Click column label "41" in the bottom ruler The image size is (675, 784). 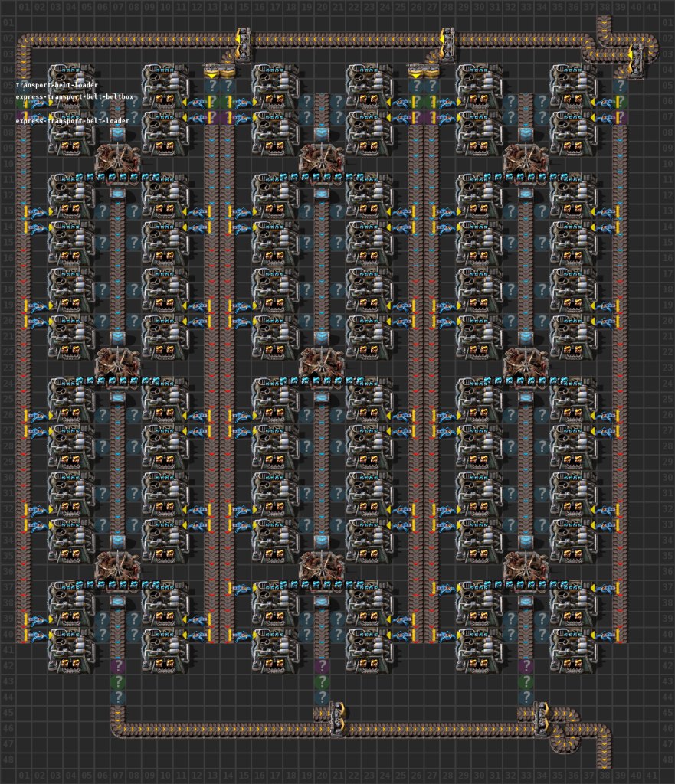coord(651,776)
